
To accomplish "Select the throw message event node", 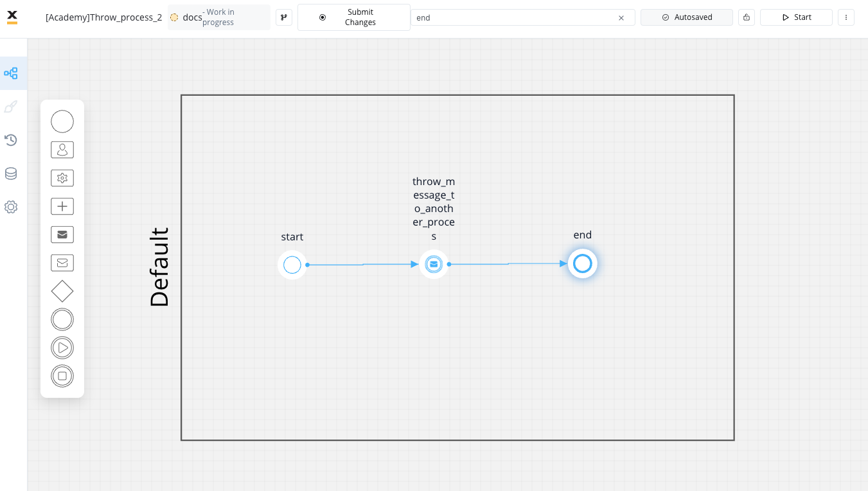I will pos(434,264).
